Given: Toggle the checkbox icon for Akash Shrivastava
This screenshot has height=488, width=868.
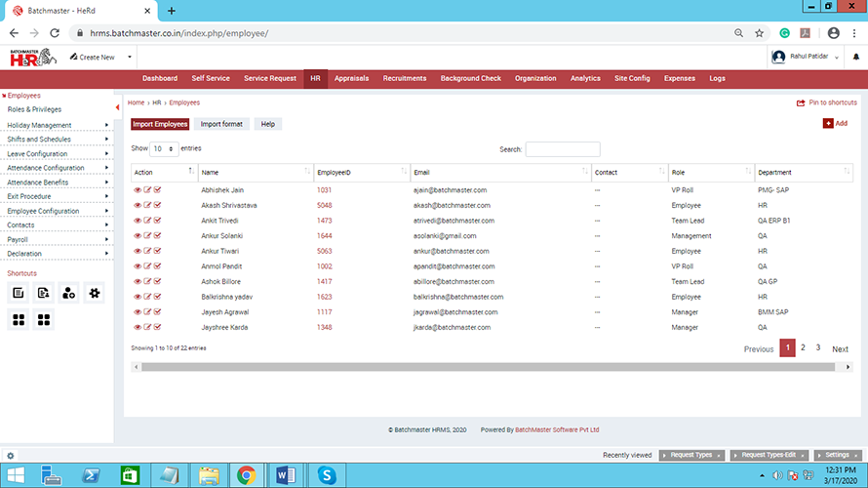Looking at the screenshot, I should coord(157,206).
